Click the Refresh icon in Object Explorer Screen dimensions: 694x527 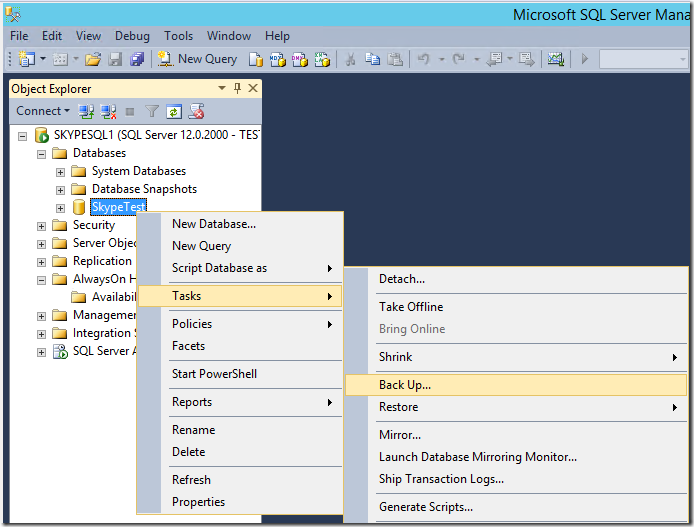click(x=174, y=112)
